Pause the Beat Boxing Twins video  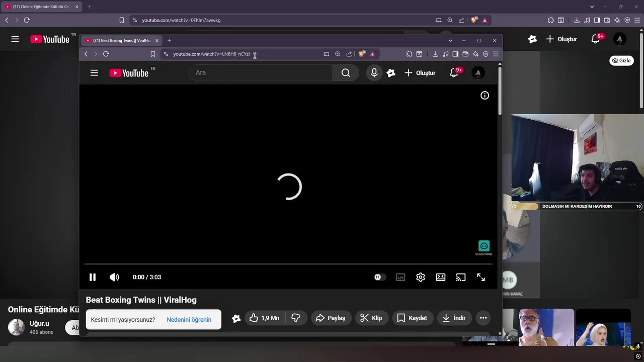coord(93,277)
